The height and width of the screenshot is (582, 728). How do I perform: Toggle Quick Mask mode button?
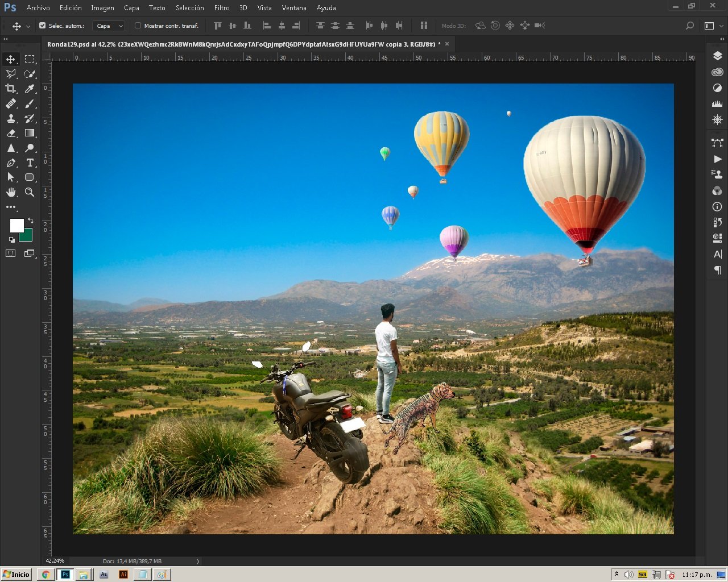pos(11,253)
